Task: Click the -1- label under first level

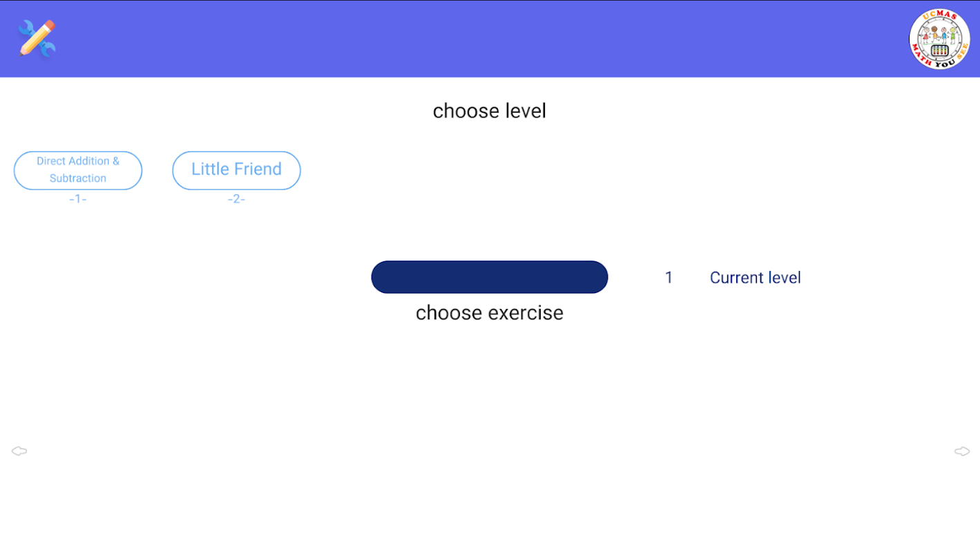Action: (x=78, y=199)
